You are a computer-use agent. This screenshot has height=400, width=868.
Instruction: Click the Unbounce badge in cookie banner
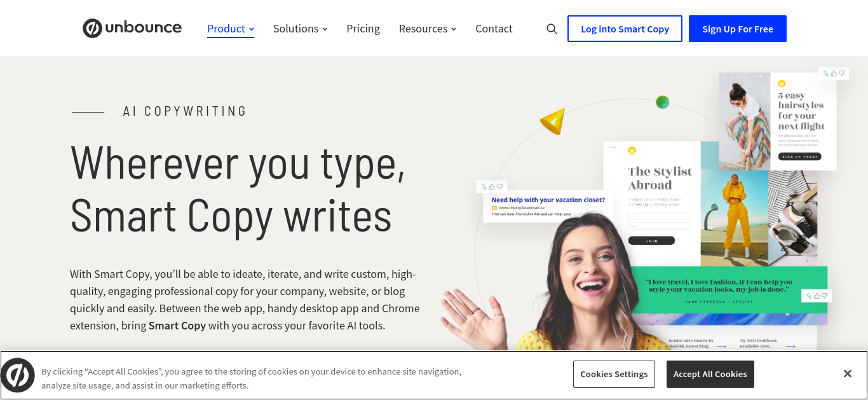[x=18, y=375]
